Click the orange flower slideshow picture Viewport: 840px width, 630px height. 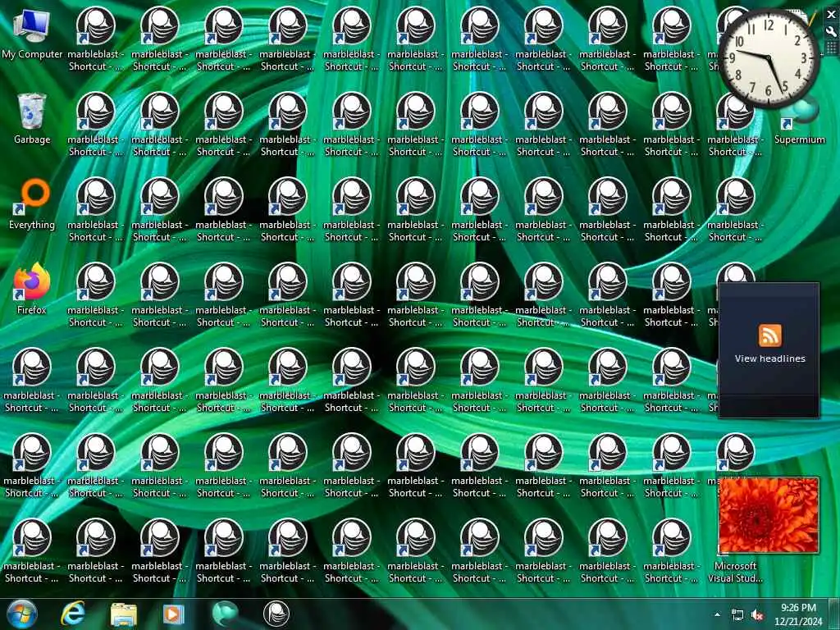pyautogui.click(x=769, y=515)
